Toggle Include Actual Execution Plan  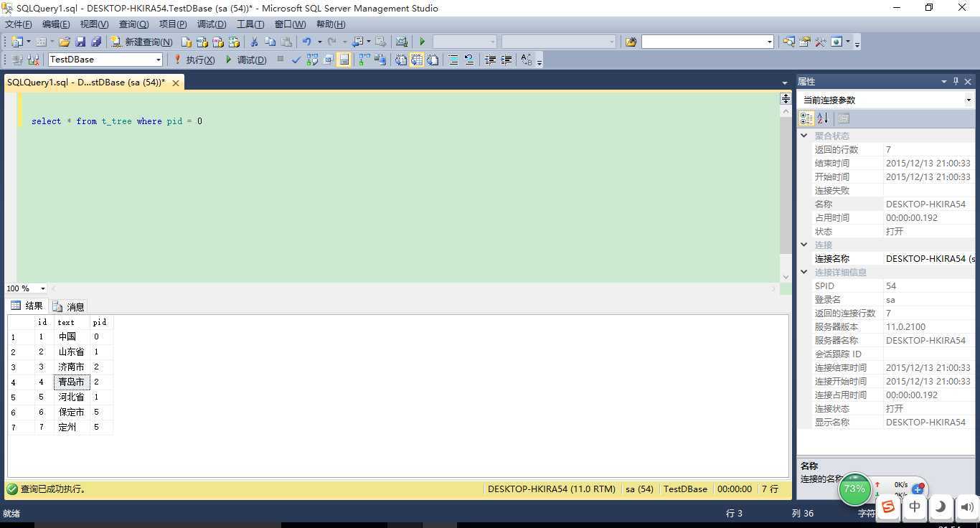364,60
